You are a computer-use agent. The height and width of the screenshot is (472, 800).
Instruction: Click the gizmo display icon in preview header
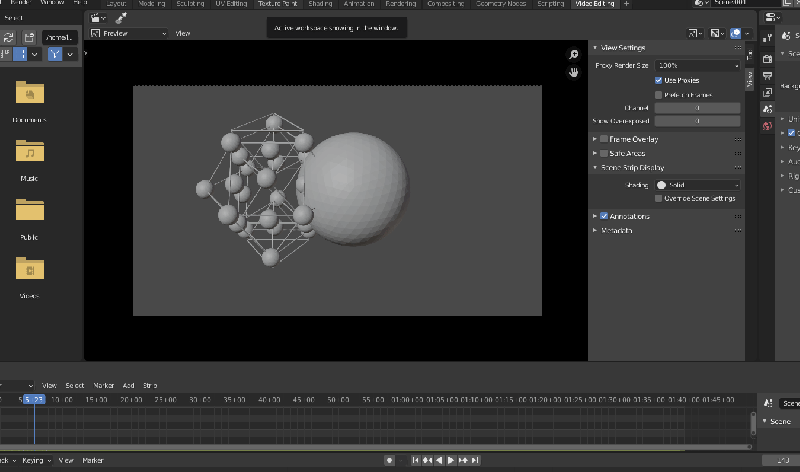pos(695,33)
